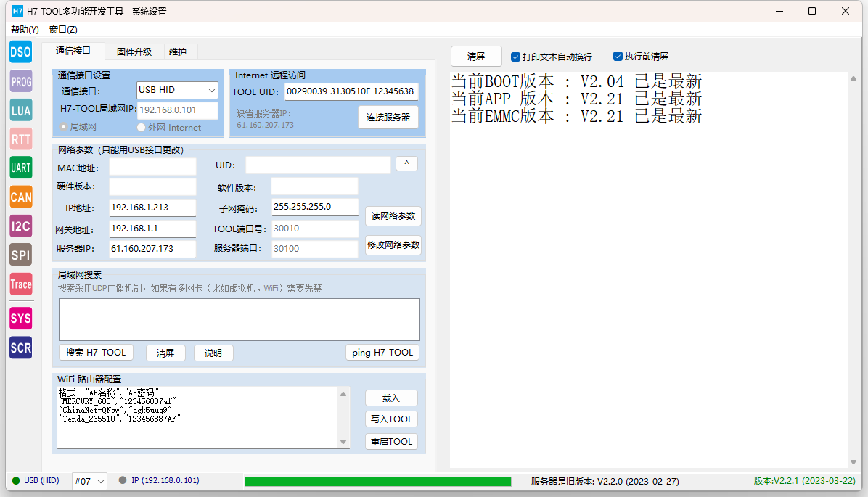The height and width of the screenshot is (497, 868).
Task: Click the log panel scroll up arrow
Action: (853, 78)
